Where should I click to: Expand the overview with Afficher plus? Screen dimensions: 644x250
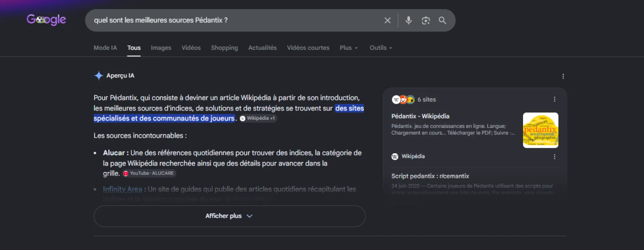pyautogui.click(x=229, y=216)
